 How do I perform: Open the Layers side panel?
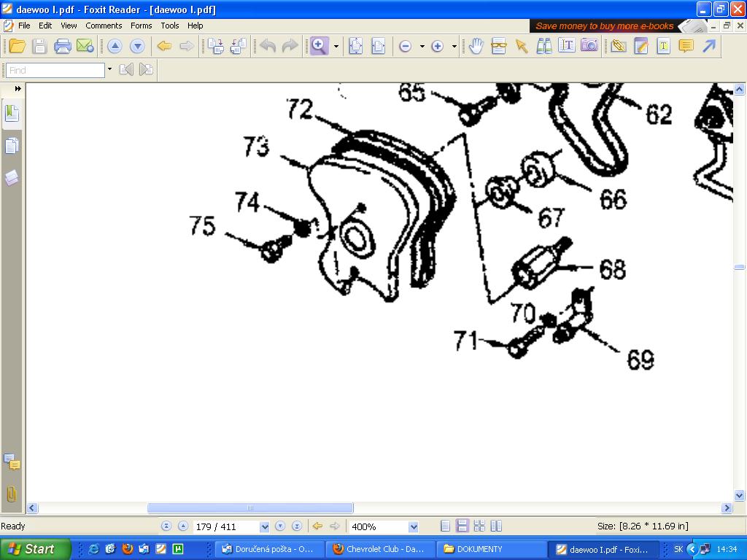coord(12,178)
